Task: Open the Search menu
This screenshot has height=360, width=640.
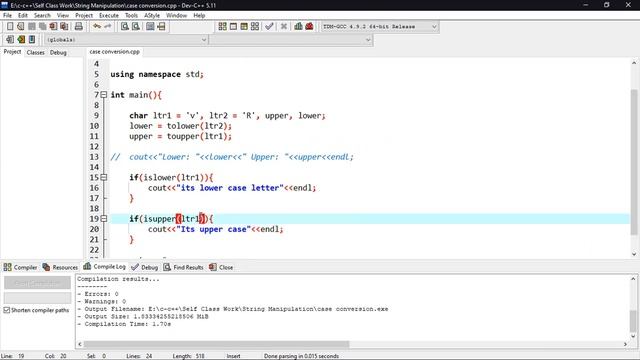Action: 42,16
